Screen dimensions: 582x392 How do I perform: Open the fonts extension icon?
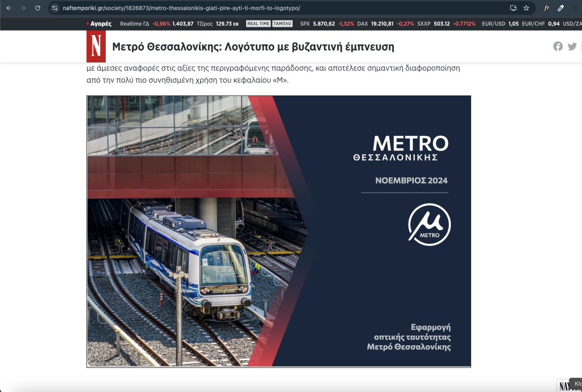click(546, 8)
